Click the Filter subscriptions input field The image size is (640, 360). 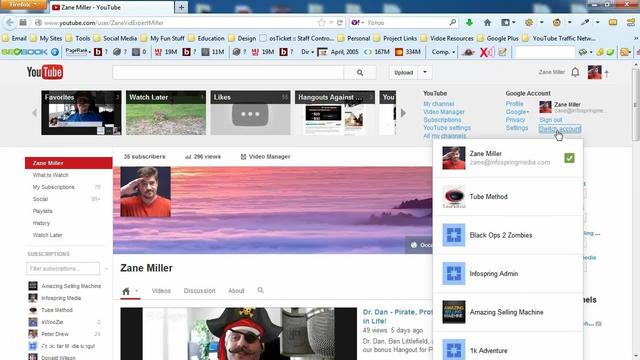tap(63, 269)
